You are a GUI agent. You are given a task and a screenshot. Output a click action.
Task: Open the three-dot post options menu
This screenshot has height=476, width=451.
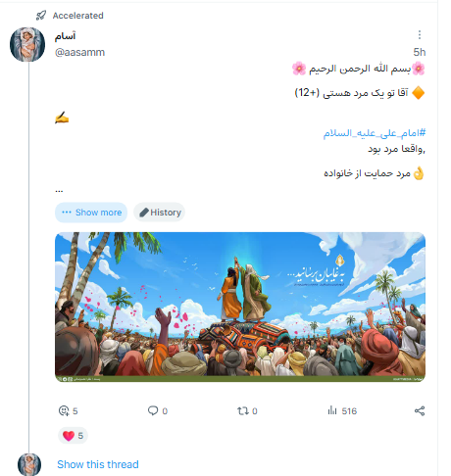tap(420, 34)
